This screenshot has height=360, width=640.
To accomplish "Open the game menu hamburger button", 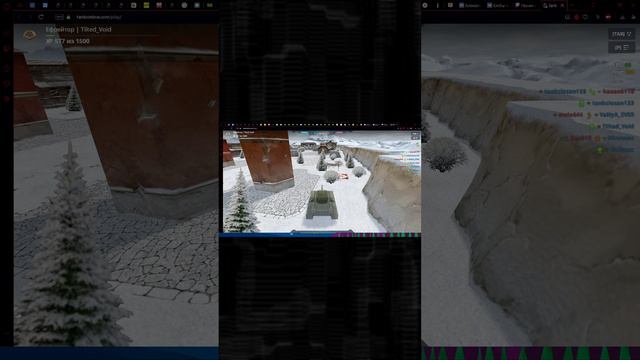I will (621, 48).
